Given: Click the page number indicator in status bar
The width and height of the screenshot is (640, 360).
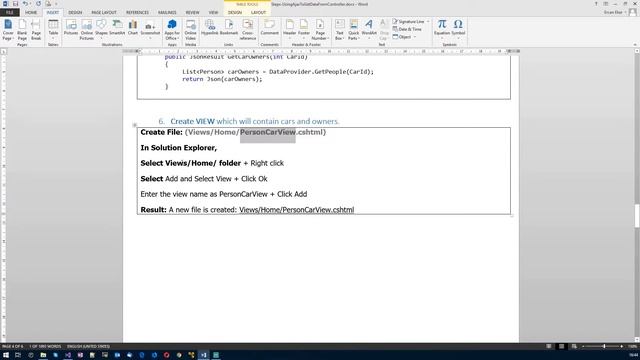Looking at the screenshot, I should point(13,346).
